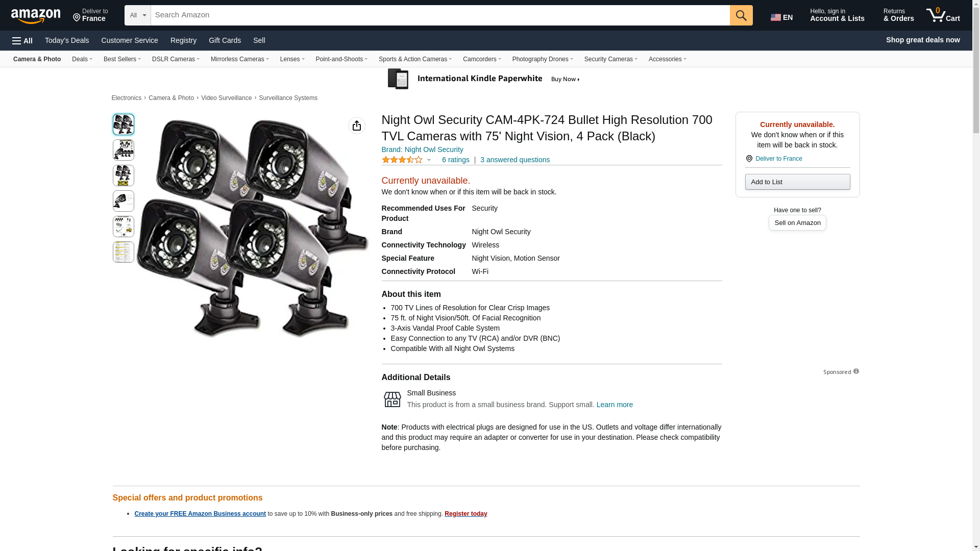Click the Deliver to France location icon
The height and width of the screenshot is (551, 980).
click(77, 18)
